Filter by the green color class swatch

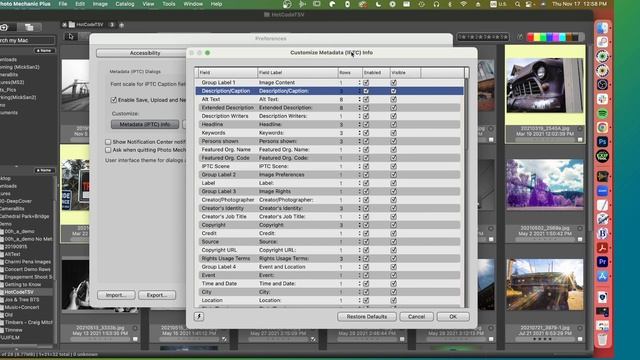click(544, 37)
